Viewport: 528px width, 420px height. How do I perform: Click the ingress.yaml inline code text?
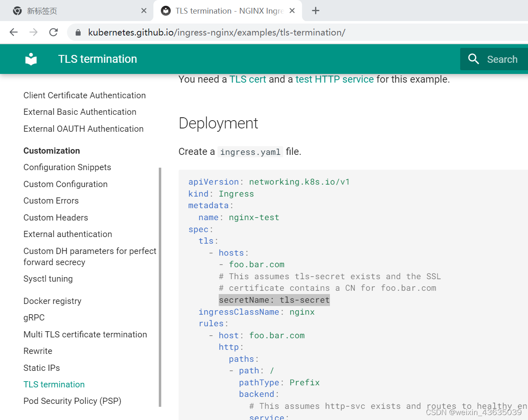[x=250, y=152]
